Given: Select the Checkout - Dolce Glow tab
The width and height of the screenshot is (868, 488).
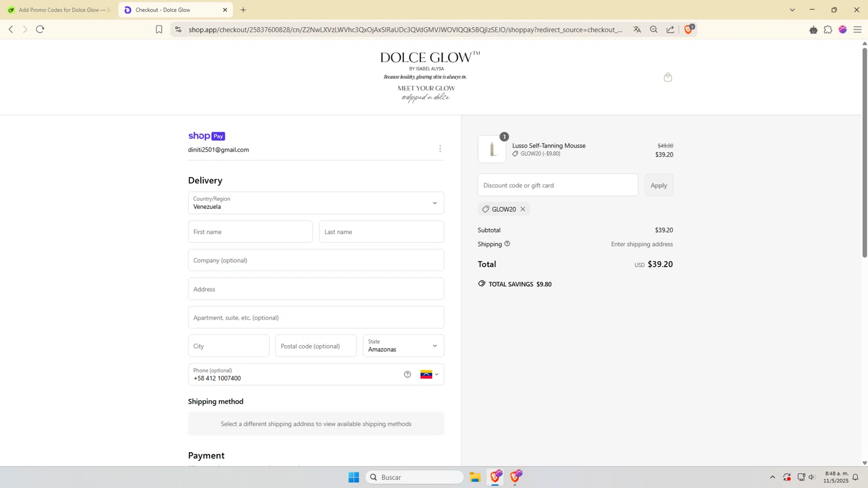Looking at the screenshot, I should [175, 10].
